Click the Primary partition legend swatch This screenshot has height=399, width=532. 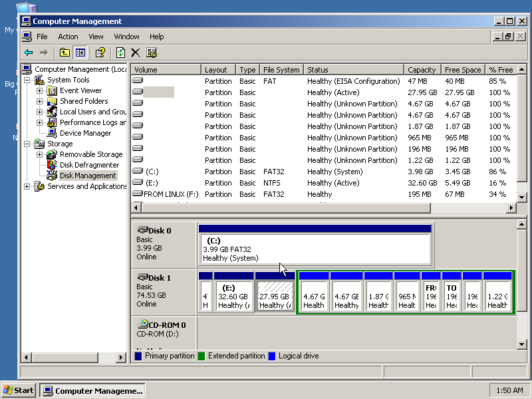pos(138,356)
